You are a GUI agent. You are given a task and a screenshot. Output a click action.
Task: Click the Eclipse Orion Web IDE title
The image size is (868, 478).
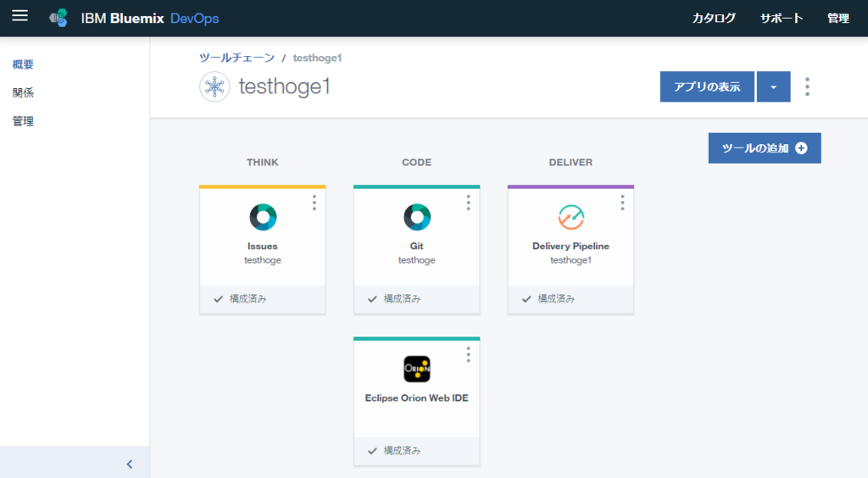[x=417, y=397]
